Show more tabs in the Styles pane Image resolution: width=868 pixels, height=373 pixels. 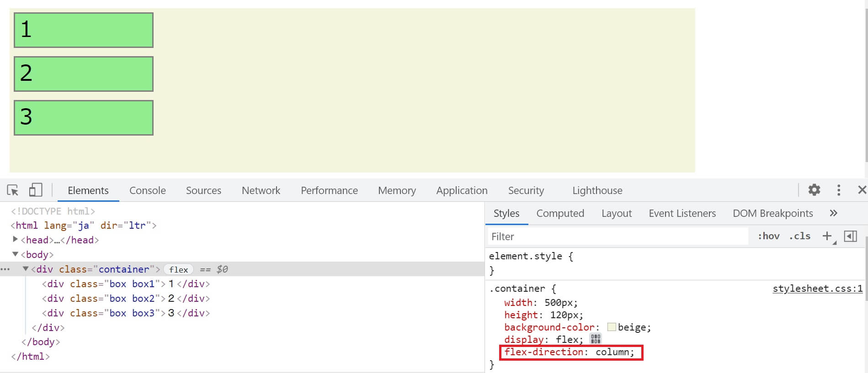(833, 213)
